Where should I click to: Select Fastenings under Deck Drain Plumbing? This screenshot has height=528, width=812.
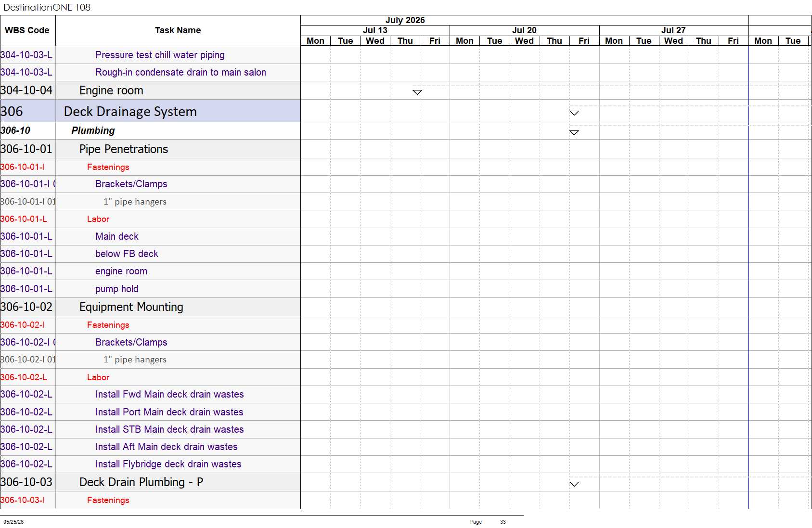[x=108, y=500]
